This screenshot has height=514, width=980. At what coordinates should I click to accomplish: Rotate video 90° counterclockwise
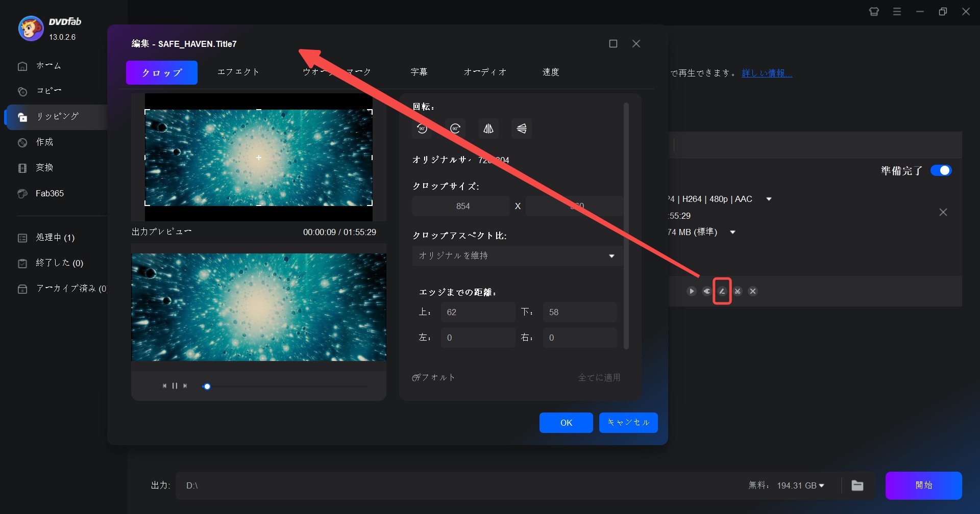coord(422,128)
